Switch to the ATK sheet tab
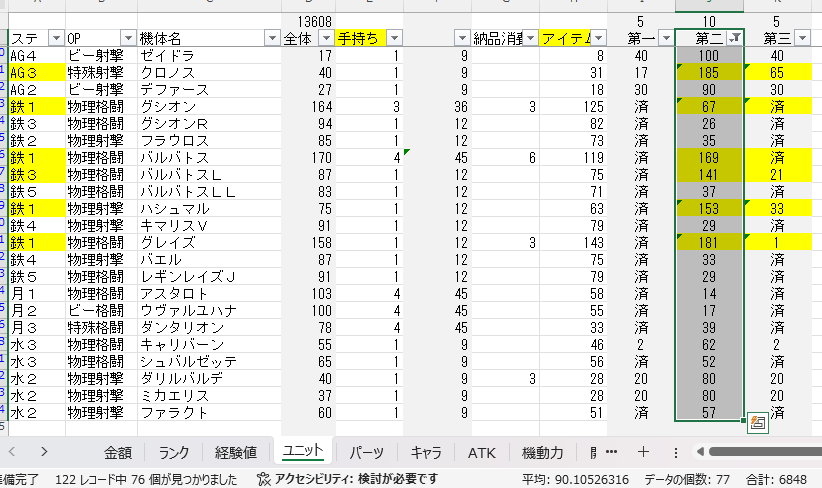Screen dimensions: 822x488 click(x=481, y=452)
